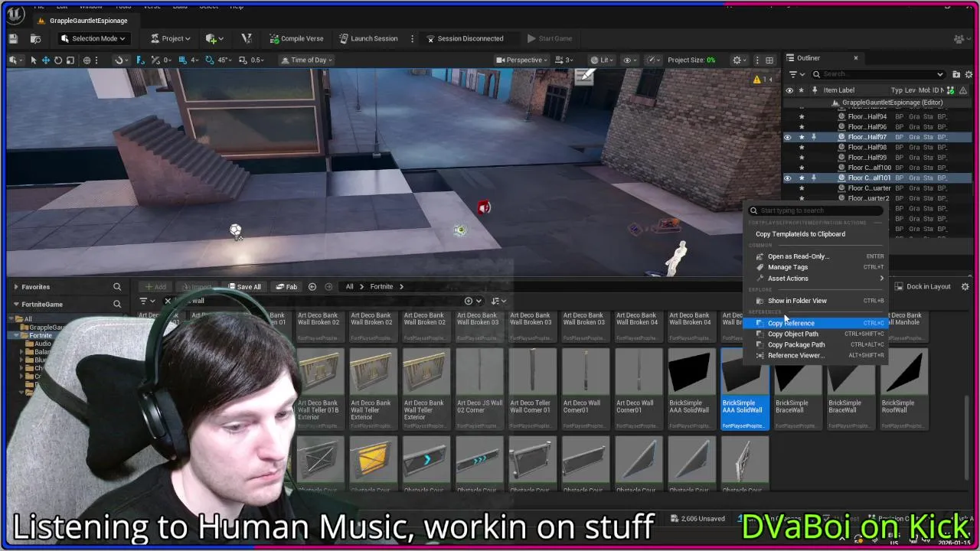
Task: Open Reference Viewer from context menu
Action: (816, 355)
